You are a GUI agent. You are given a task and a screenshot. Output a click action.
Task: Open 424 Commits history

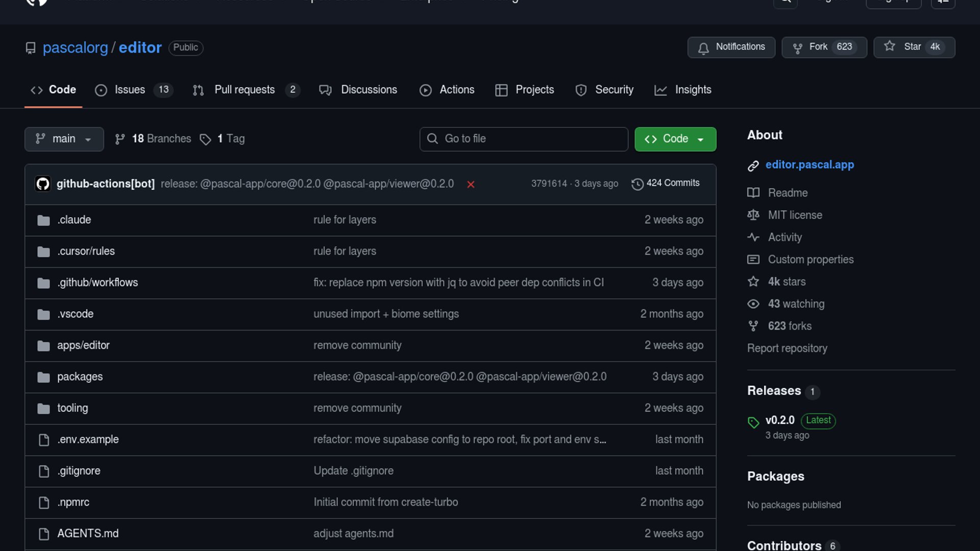[x=666, y=183]
